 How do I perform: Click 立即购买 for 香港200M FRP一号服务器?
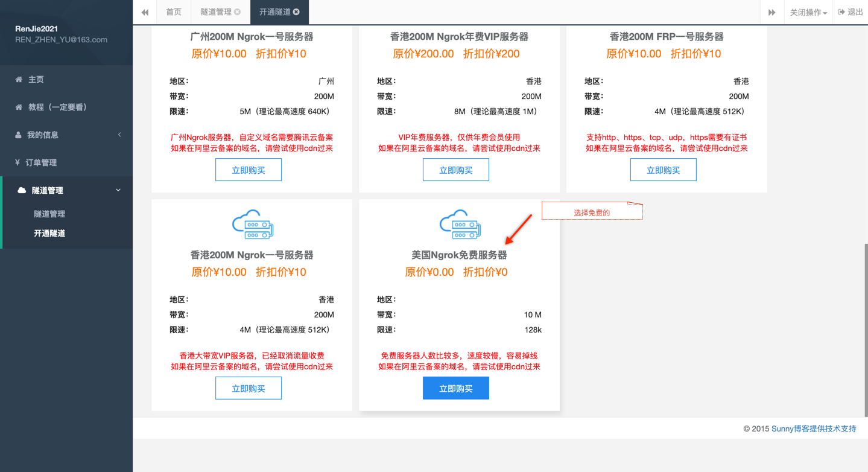click(663, 170)
